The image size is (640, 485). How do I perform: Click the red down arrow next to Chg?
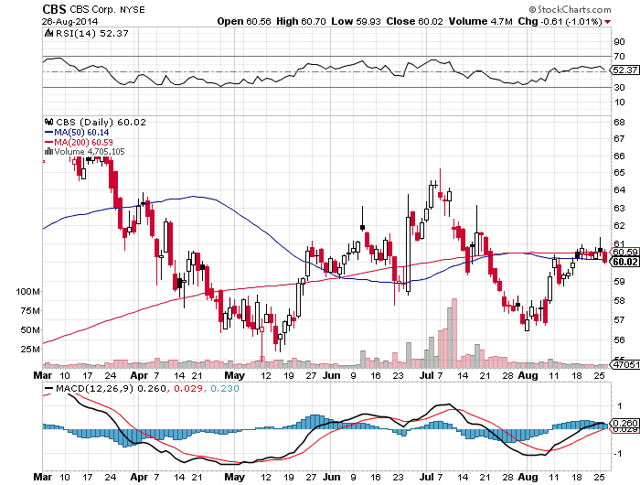pyautogui.click(x=608, y=22)
